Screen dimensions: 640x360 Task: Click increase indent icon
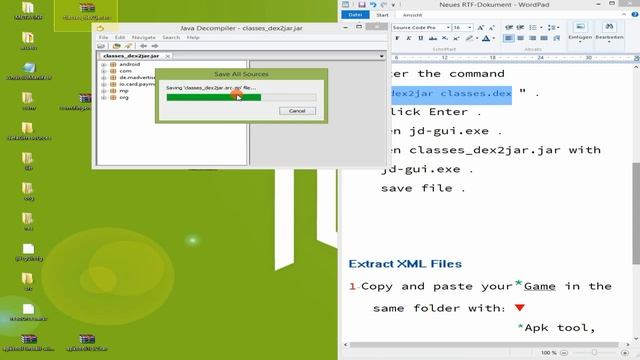click(x=520, y=27)
